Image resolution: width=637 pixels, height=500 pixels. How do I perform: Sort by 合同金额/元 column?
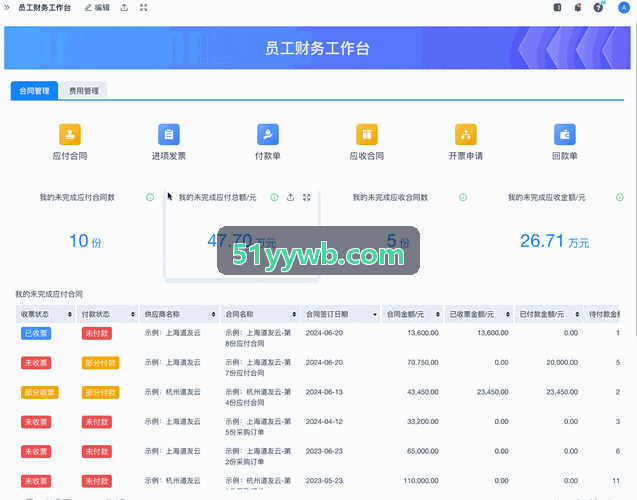(438, 314)
